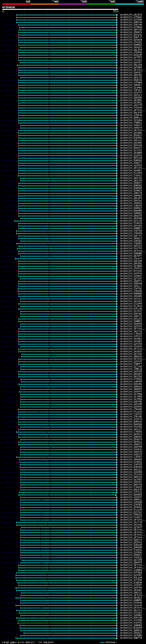Click hit label UniRef100_P14834
The image size is (146, 644).
pyautogui.click(x=131, y=347)
